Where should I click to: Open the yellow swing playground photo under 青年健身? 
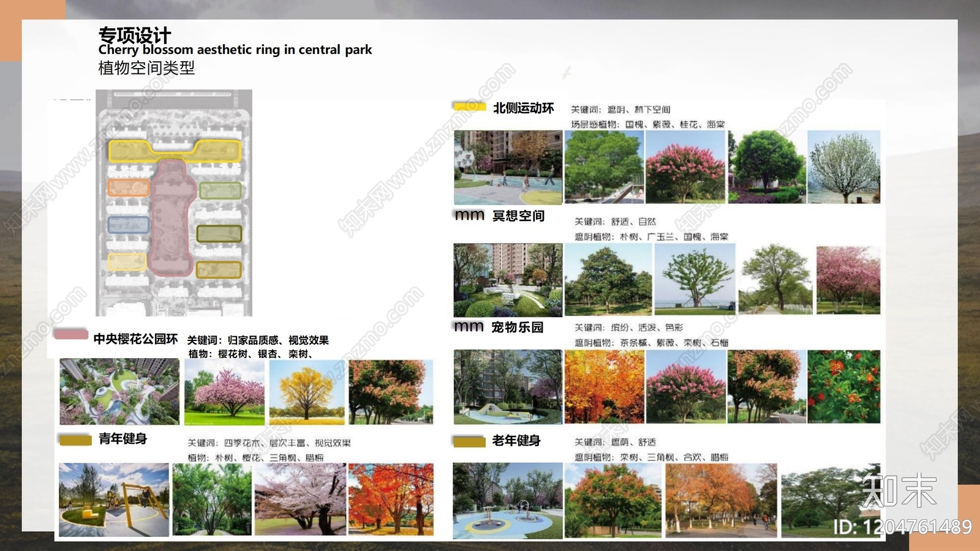coord(114,500)
